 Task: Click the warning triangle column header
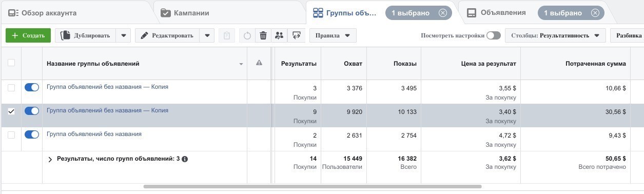(259, 63)
